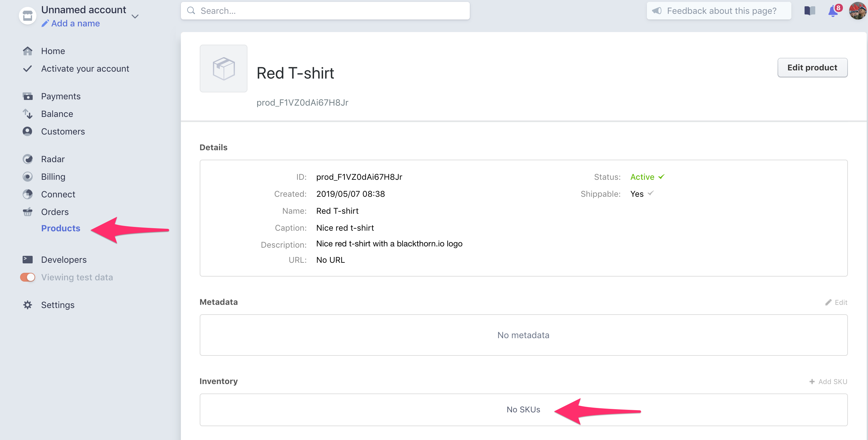Click Edit link in Metadata section
This screenshot has width=868, height=440.
tap(841, 302)
